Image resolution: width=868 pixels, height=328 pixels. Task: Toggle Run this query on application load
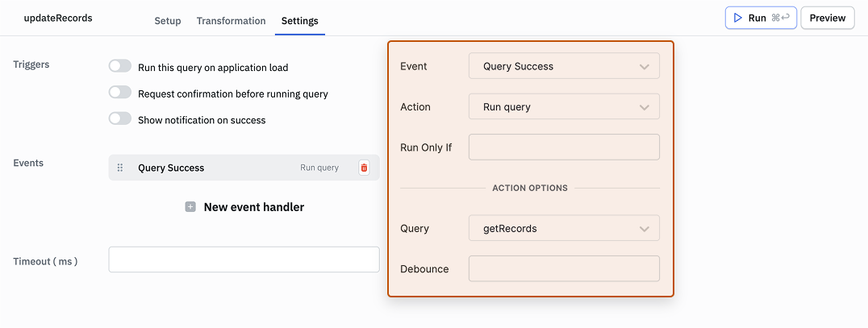[119, 67]
